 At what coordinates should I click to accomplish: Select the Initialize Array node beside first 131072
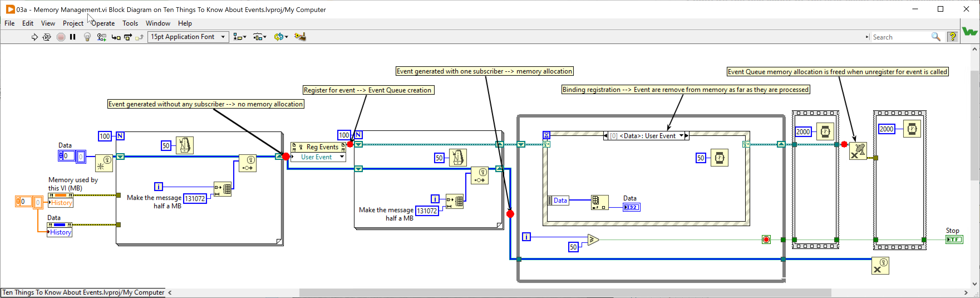pyautogui.click(x=223, y=189)
